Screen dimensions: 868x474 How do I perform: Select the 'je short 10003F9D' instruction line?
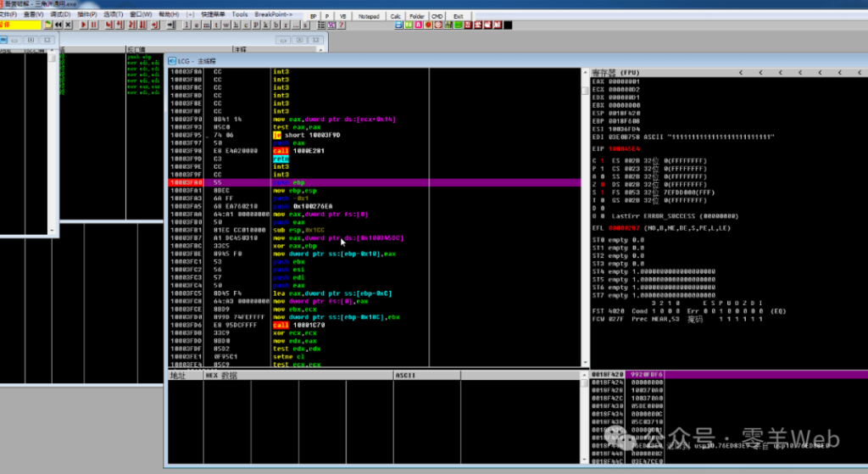(374, 135)
